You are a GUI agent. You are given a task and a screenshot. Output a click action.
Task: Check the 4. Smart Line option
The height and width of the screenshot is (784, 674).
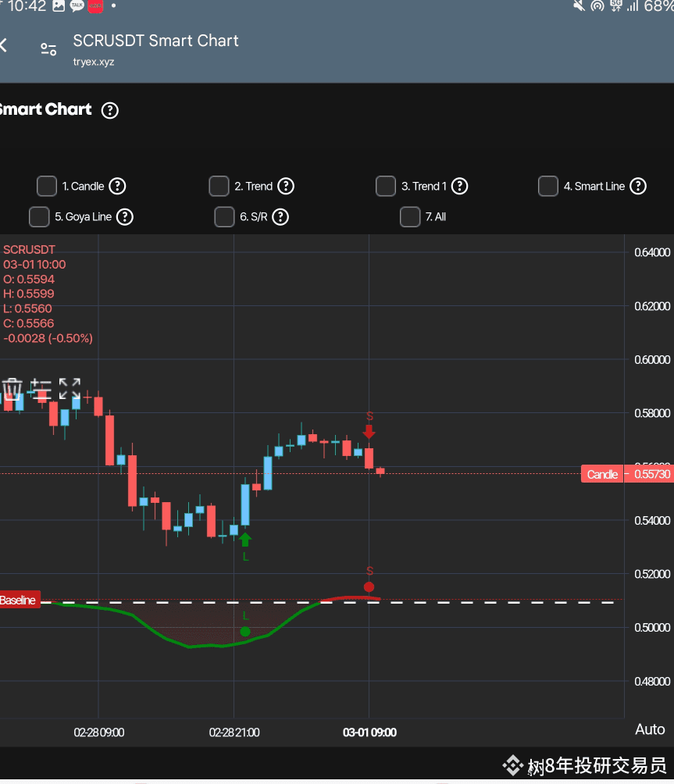click(x=547, y=186)
